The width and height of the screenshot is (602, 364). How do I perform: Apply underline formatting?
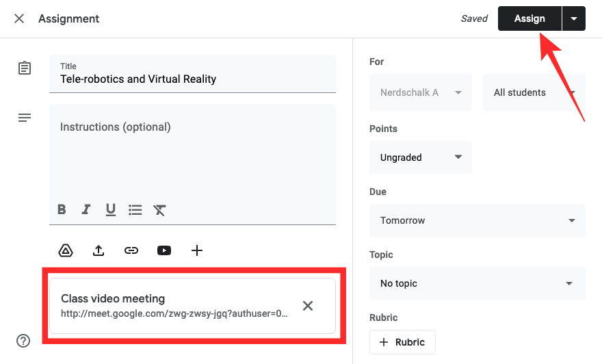[110, 210]
